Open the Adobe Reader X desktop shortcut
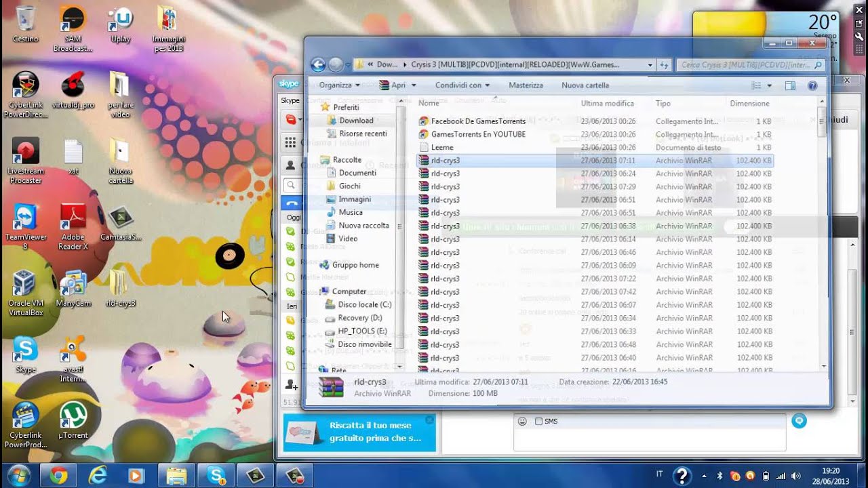Image resolution: width=868 pixels, height=488 pixels. click(73, 227)
